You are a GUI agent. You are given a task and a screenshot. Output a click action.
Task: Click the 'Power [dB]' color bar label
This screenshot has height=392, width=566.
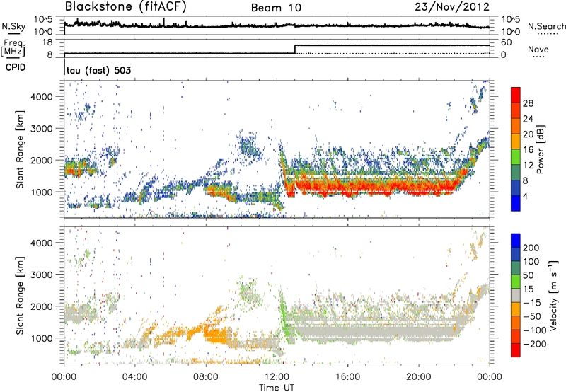(540, 149)
